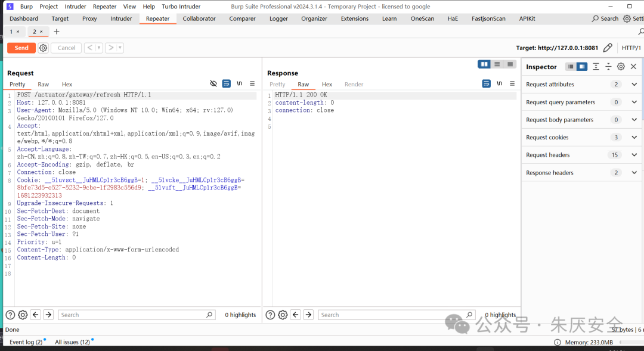
Task: Switch request view to Raw
Action: tap(43, 84)
